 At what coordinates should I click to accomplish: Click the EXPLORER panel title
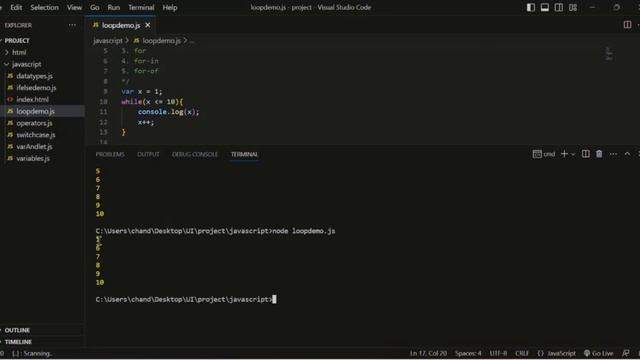pyautogui.click(x=18, y=25)
